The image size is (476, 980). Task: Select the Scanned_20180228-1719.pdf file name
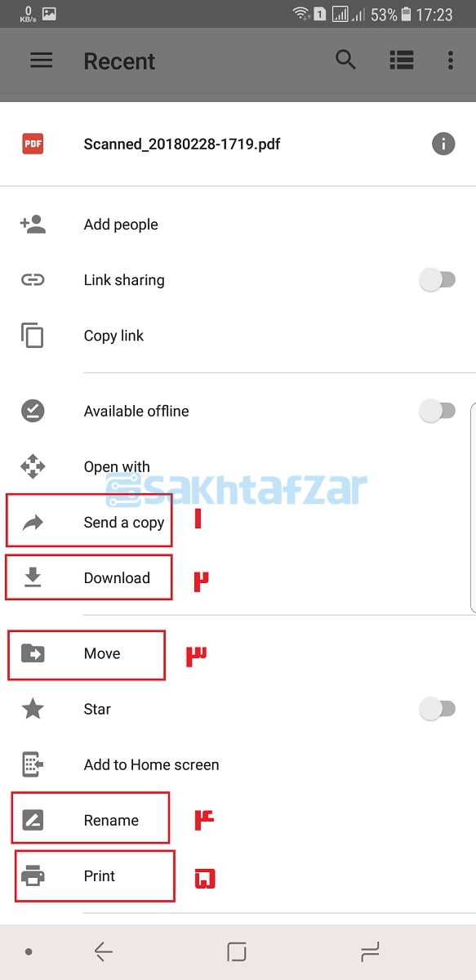(x=182, y=145)
